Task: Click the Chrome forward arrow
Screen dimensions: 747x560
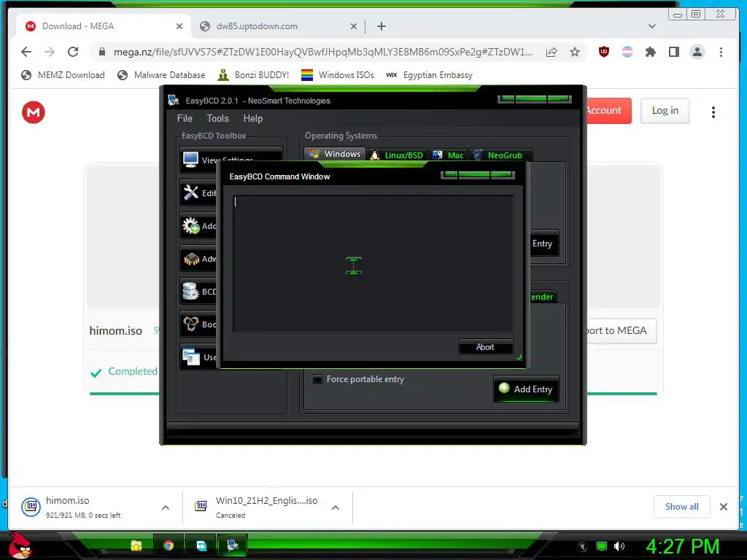Action: click(x=50, y=52)
